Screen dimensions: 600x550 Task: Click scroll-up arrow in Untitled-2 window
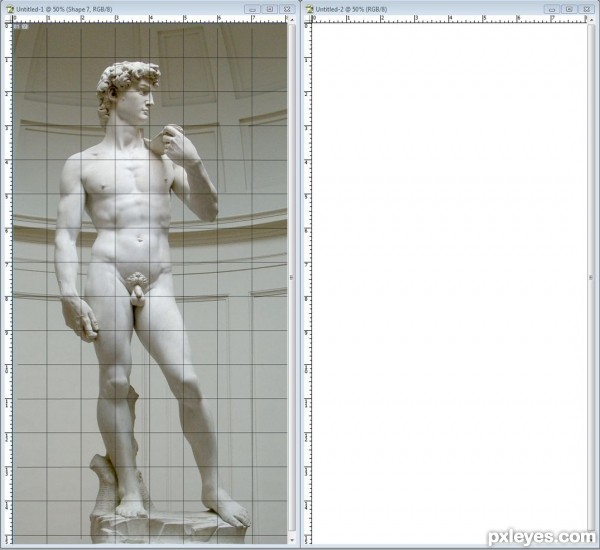592,19
